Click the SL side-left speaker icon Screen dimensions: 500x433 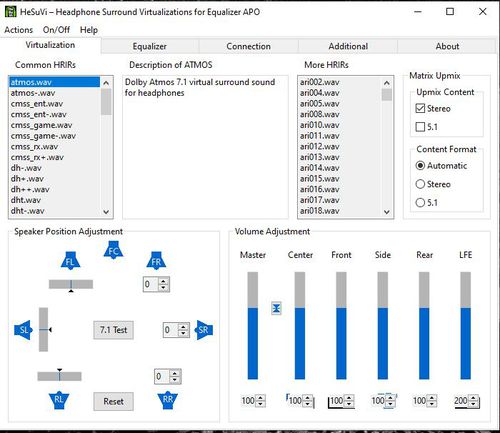coord(23,330)
